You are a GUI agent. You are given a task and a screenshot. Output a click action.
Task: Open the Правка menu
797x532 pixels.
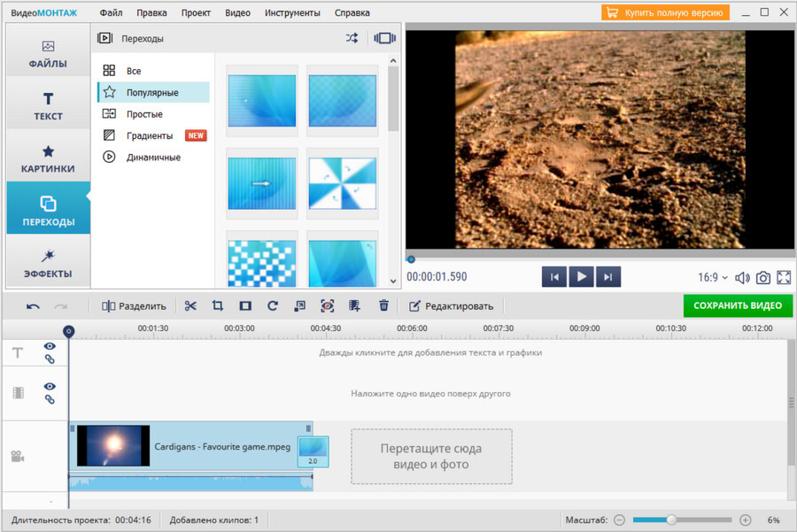point(151,12)
